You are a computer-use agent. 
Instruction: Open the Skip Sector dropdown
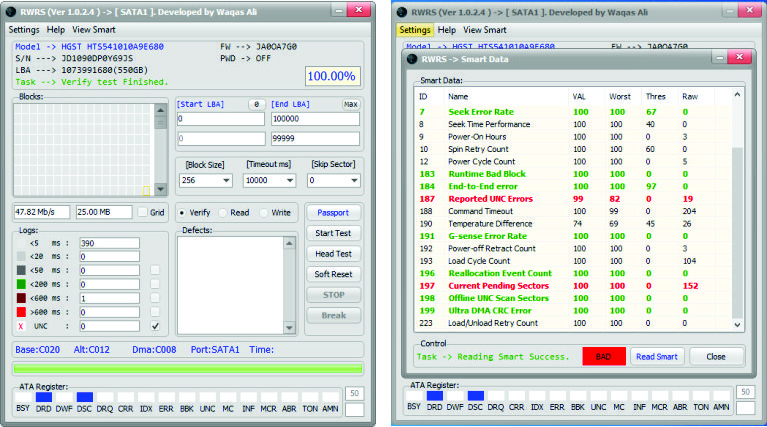[x=354, y=180]
